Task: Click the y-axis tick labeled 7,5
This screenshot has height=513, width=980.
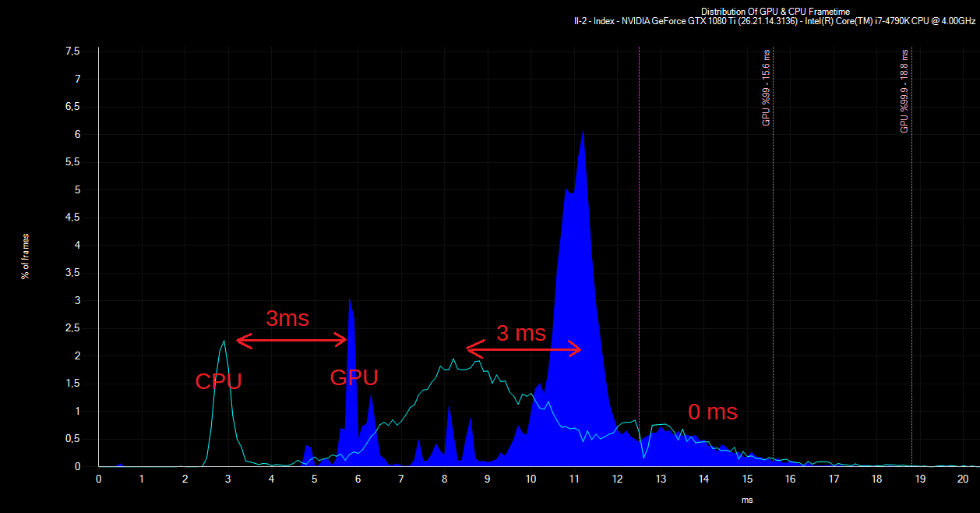Action: coord(72,51)
